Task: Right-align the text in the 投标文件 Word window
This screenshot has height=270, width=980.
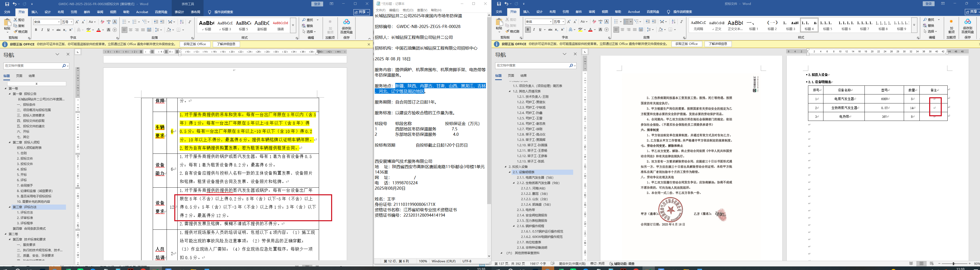Action: click(x=628, y=30)
